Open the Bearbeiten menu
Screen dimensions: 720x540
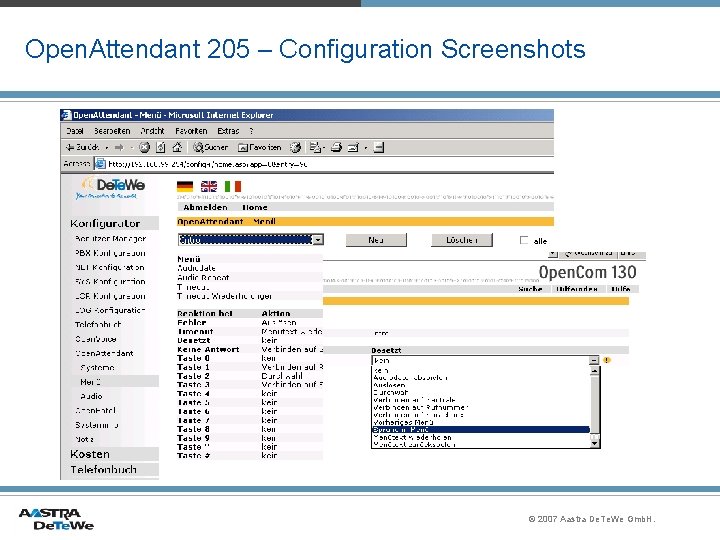[x=112, y=131]
